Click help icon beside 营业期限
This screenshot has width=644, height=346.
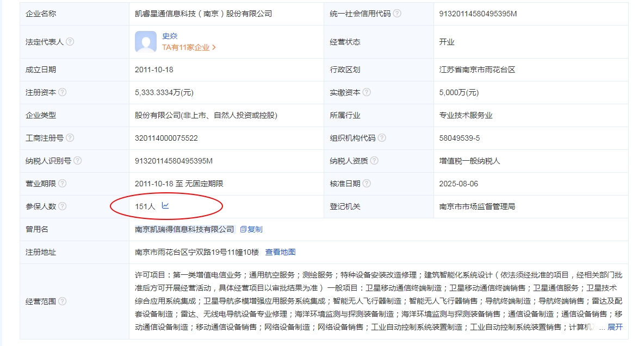[63, 183]
